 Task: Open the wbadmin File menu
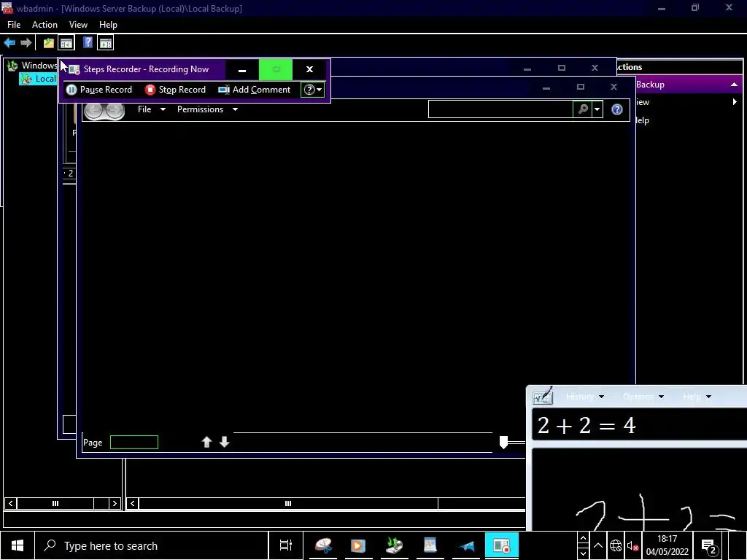(x=14, y=25)
